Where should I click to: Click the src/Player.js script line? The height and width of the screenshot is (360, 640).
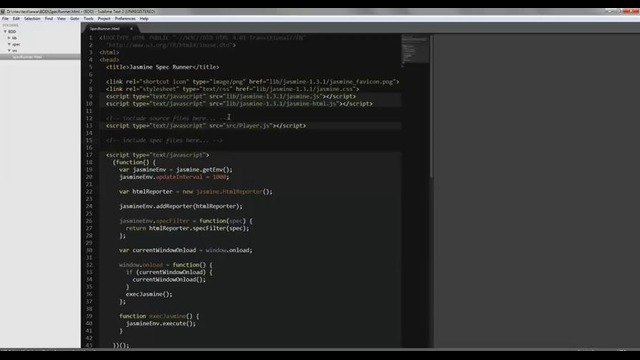point(206,126)
